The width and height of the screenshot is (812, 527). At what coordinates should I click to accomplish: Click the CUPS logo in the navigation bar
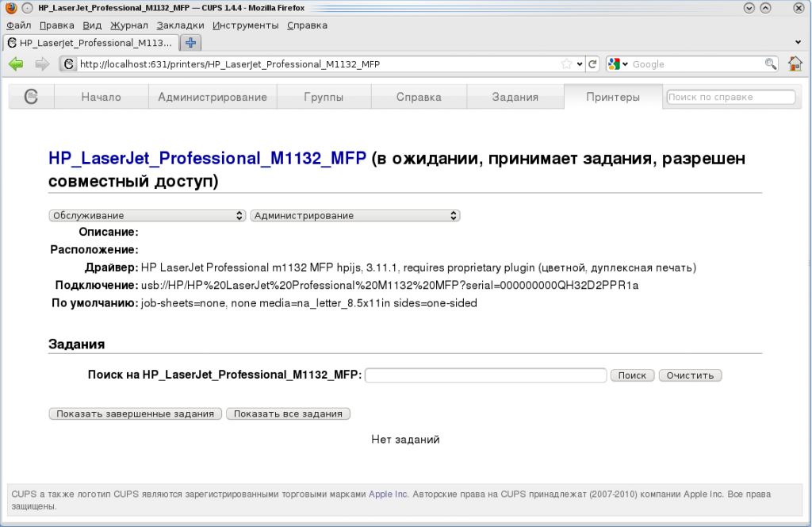pyautogui.click(x=31, y=96)
